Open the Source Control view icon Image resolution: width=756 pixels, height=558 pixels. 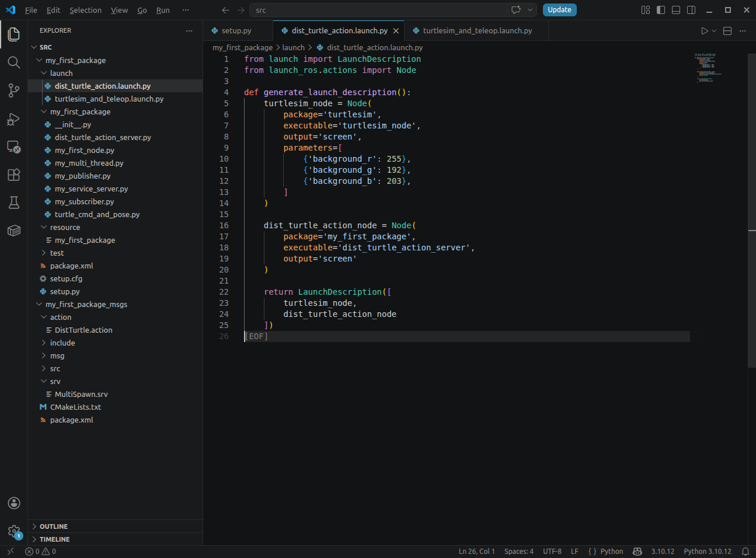(x=14, y=90)
